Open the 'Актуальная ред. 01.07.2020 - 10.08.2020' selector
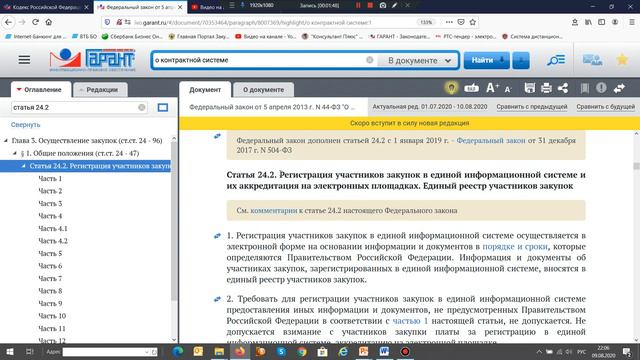This screenshot has height=360, width=640. [429, 107]
